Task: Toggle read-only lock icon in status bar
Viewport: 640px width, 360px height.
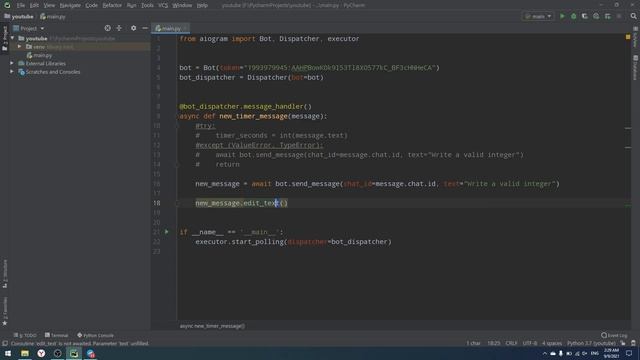Action: pyautogui.click(x=623, y=343)
